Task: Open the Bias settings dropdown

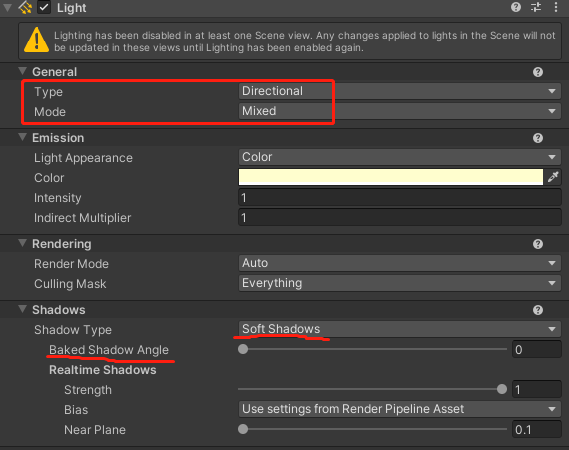Action: [400, 409]
